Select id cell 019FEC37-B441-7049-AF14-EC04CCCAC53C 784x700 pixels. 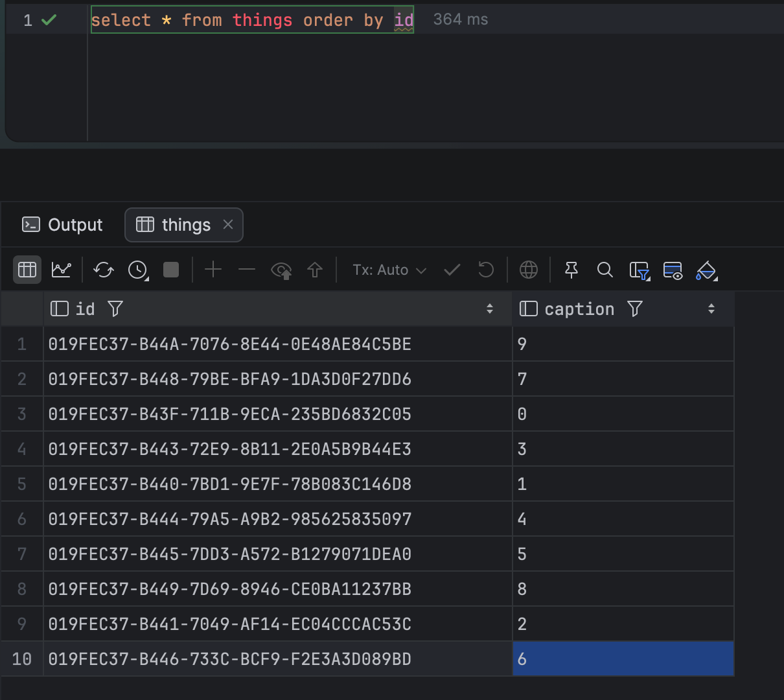[277, 624]
